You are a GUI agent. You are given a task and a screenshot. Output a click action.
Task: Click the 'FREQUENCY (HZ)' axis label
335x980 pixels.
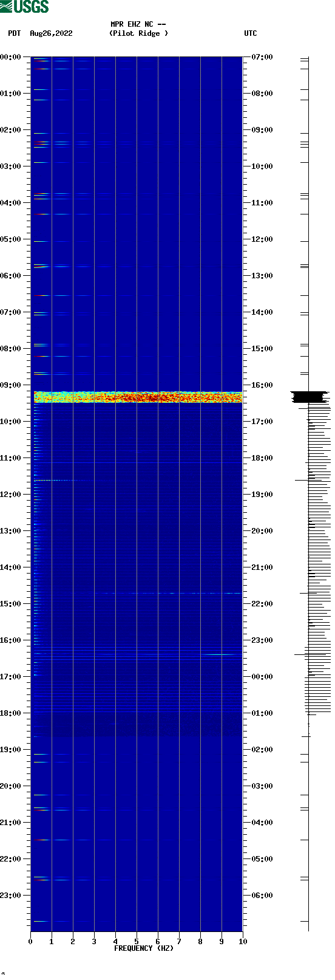[x=144, y=948]
